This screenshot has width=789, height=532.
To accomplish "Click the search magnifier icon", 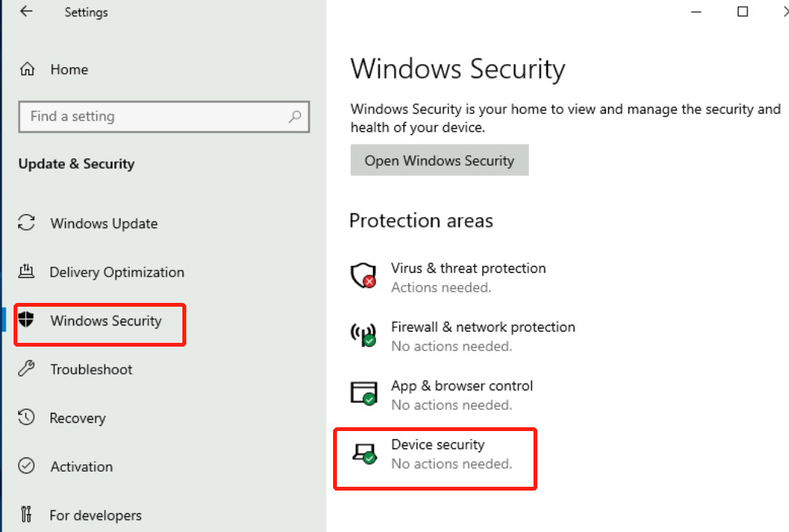I will (295, 117).
